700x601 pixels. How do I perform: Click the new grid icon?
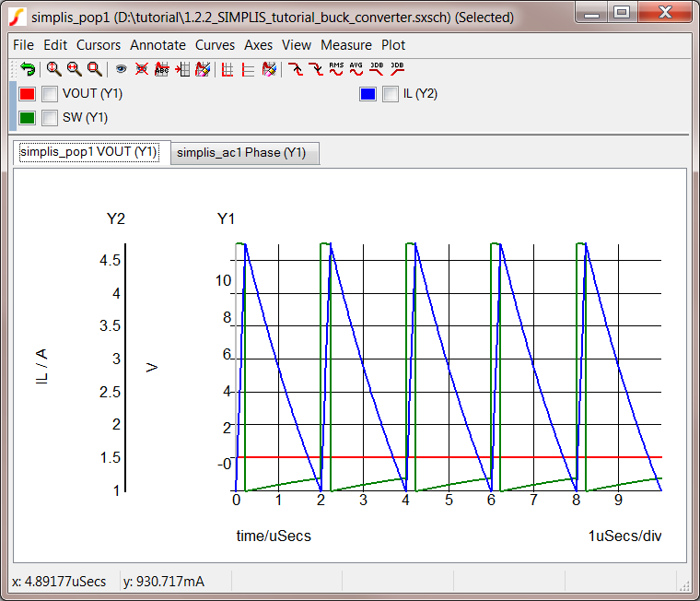click(x=227, y=70)
